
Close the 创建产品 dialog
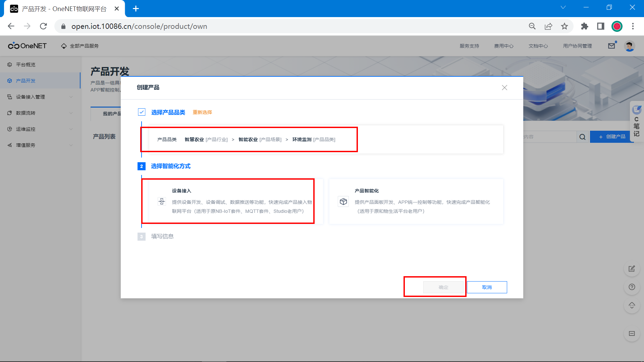pyautogui.click(x=504, y=87)
